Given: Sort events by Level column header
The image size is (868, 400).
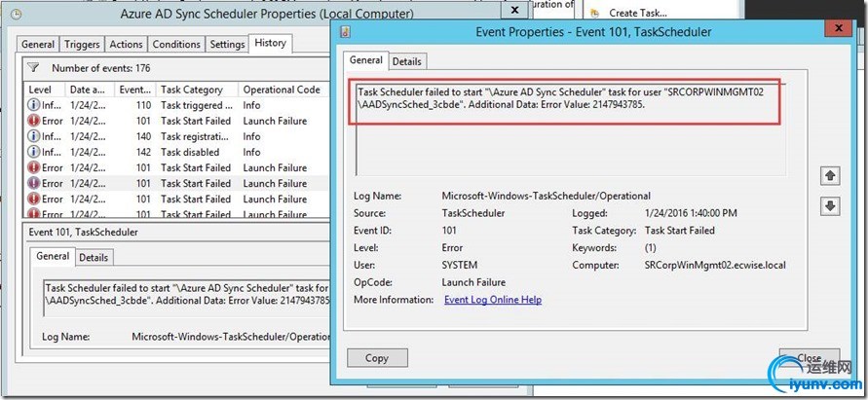Looking at the screenshot, I should click(45, 90).
